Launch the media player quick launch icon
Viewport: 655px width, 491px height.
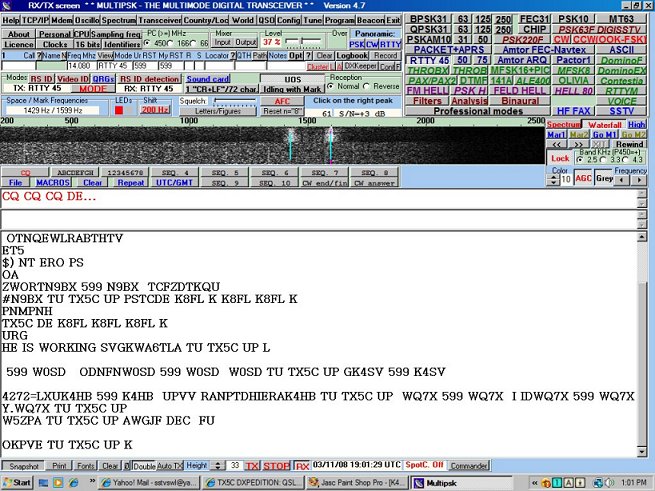pyautogui.click(x=58, y=483)
